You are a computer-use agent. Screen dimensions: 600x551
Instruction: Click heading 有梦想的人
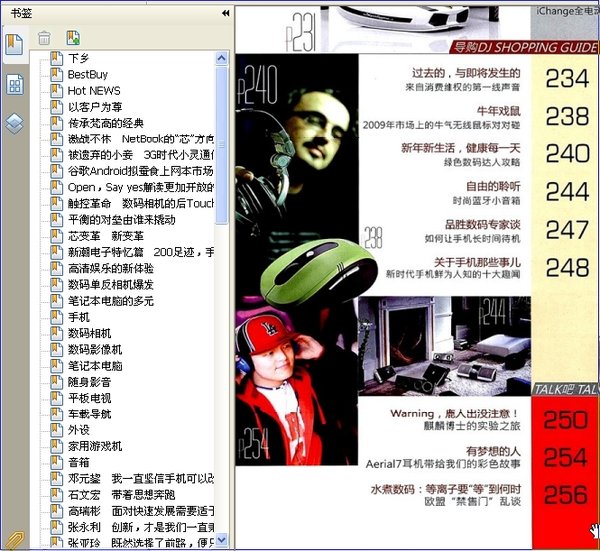tap(493, 451)
